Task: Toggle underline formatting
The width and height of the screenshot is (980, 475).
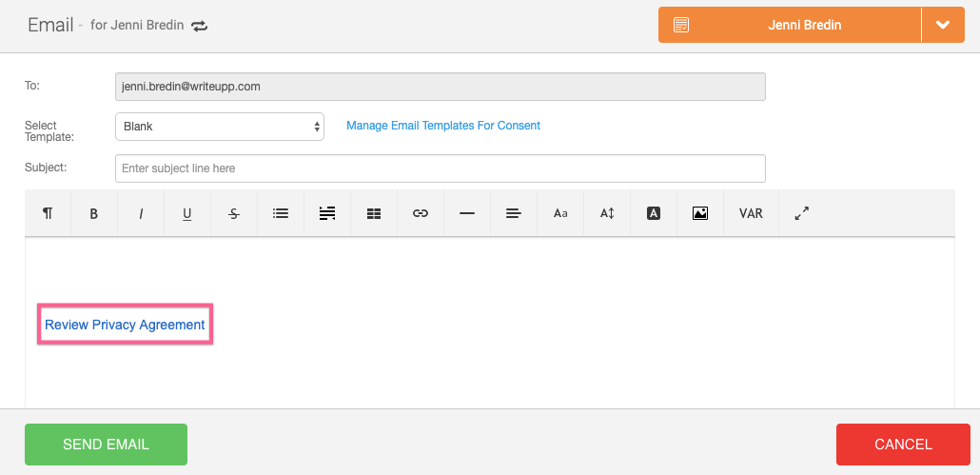Action: coord(187,213)
